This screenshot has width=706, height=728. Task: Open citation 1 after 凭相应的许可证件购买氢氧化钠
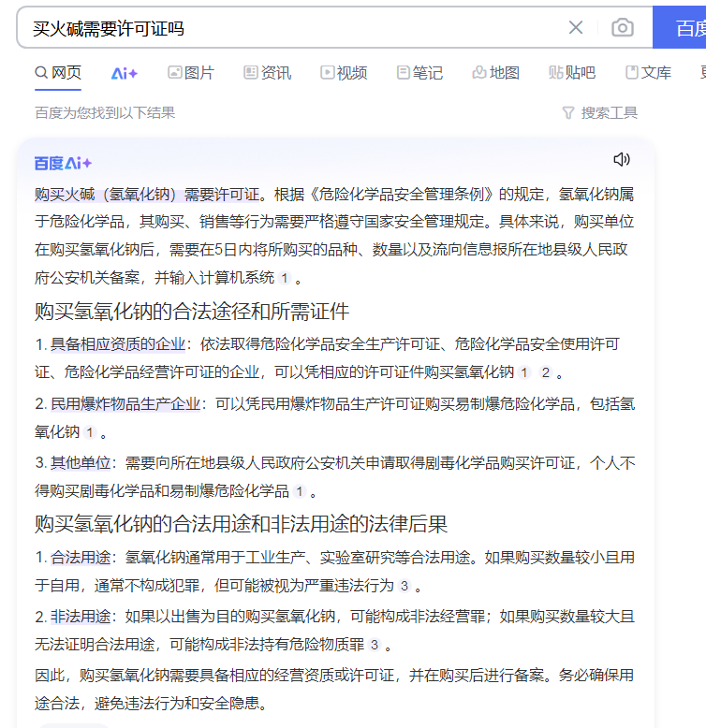[x=524, y=372]
